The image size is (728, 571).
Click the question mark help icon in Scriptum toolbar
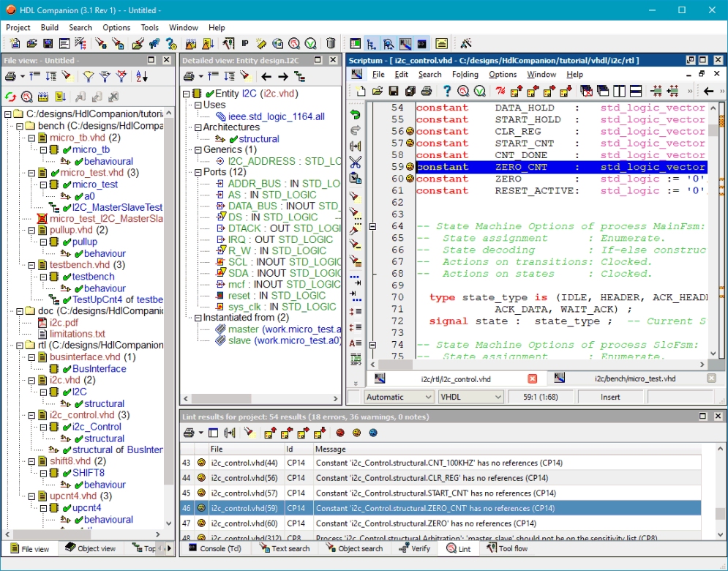(446, 91)
